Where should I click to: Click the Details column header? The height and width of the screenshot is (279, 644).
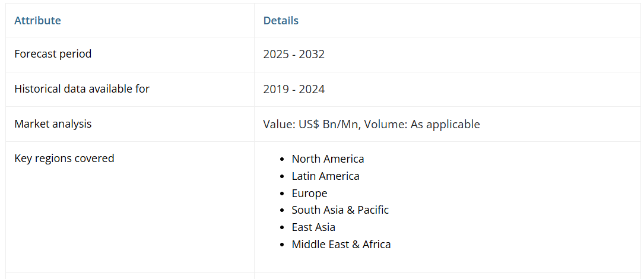[x=281, y=21]
